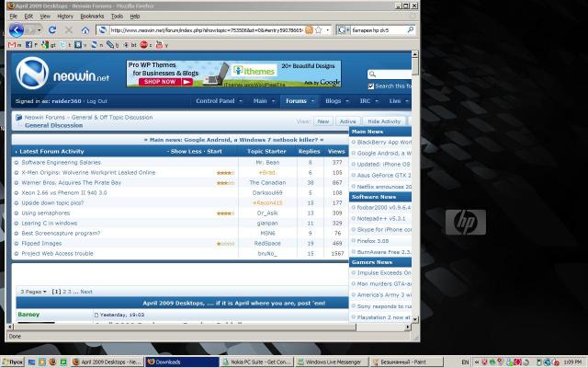Open 'Software Engineering Salaries' topic
The width and height of the screenshot is (588, 368).
point(62,162)
